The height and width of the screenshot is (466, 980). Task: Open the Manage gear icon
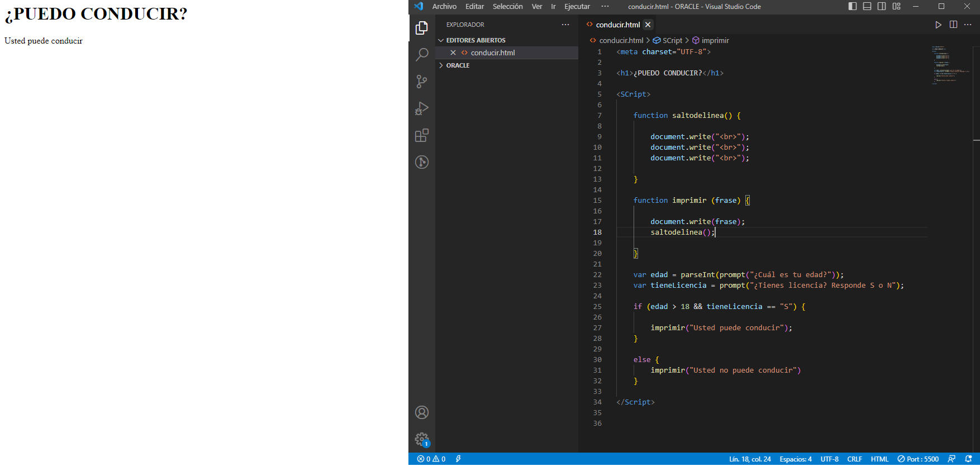(x=422, y=439)
